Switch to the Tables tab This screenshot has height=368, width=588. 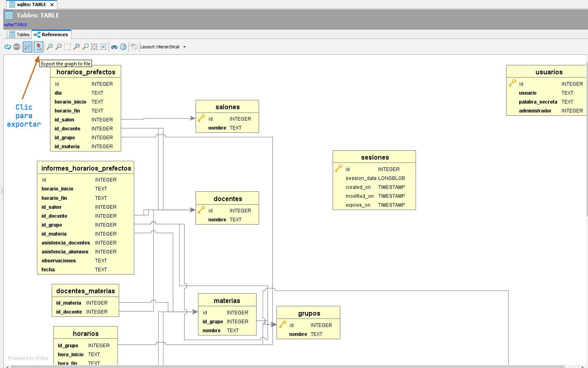(19, 35)
